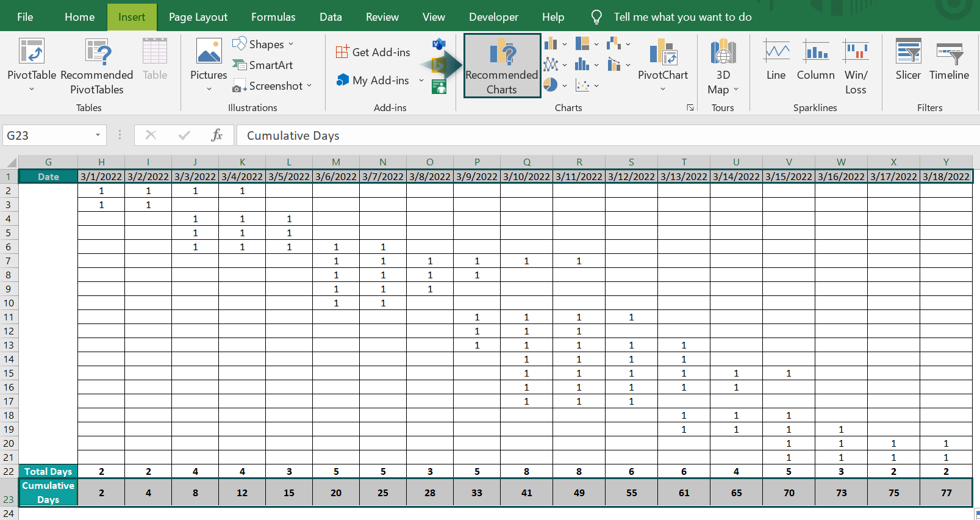Expand the Shapes dropdown
The height and width of the screenshot is (520, 980).
tap(263, 44)
